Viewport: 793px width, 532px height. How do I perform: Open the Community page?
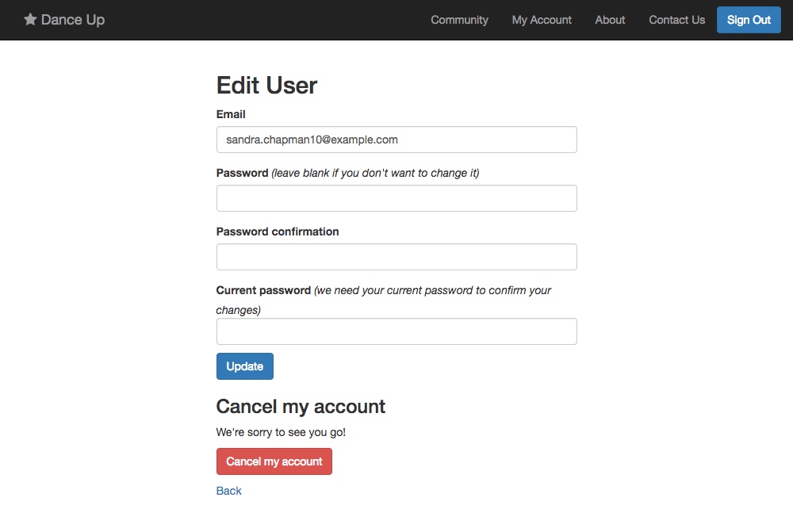(x=459, y=20)
